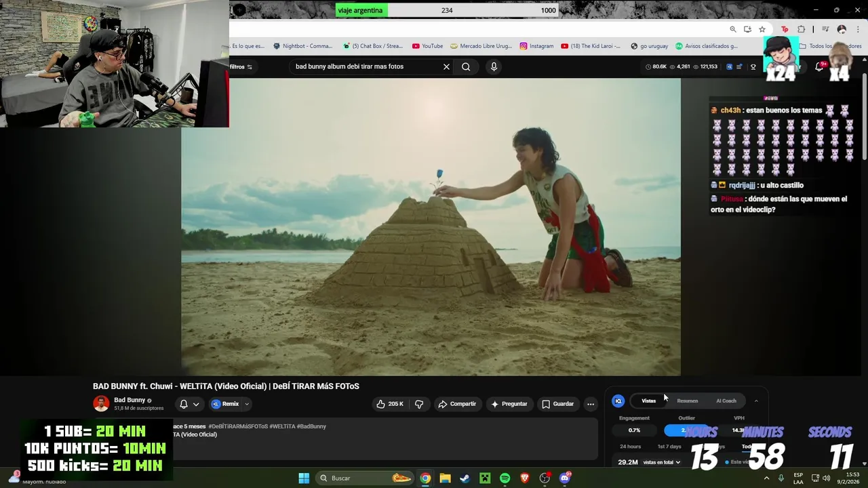The height and width of the screenshot is (488, 868).
Task: Collapse the stats panel with the chevron
Action: [756, 401]
